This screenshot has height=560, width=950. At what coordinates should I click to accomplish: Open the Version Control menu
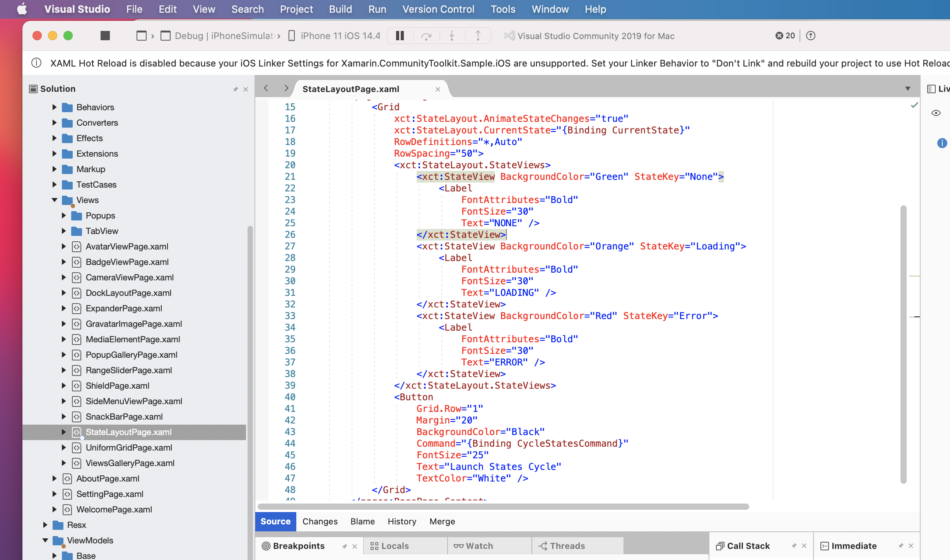(438, 9)
